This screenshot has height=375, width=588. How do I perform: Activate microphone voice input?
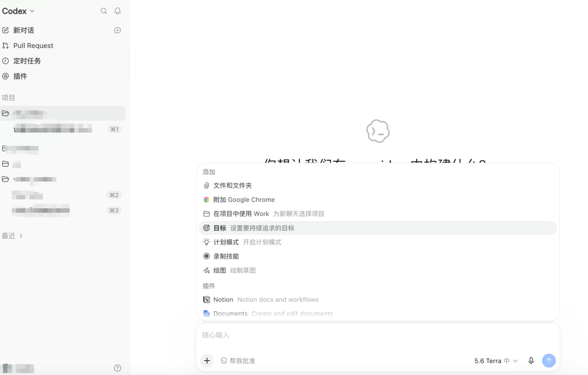(x=531, y=361)
